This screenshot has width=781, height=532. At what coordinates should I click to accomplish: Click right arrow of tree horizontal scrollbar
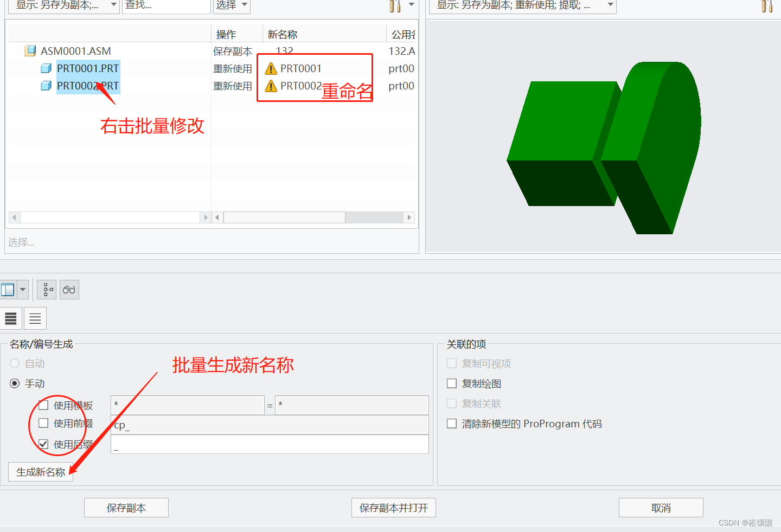[206, 217]
